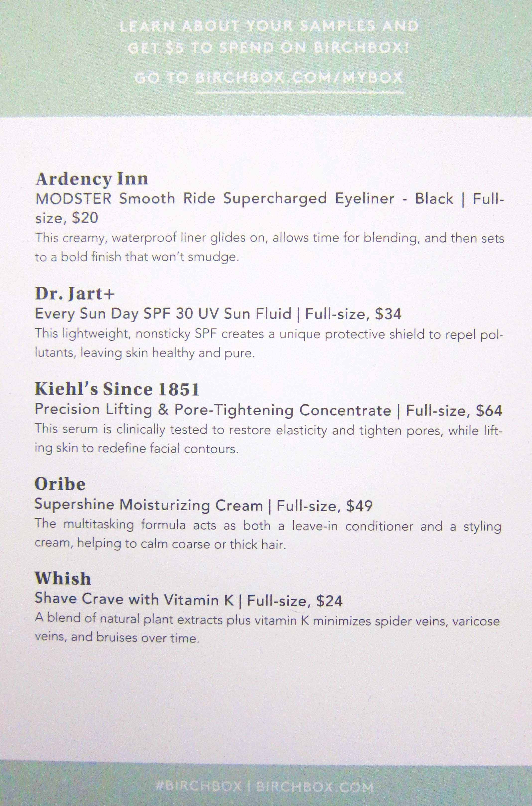Open the Dr. Jart+ brand heading
This screenshot has width=532, height=806.
(75, 294)
